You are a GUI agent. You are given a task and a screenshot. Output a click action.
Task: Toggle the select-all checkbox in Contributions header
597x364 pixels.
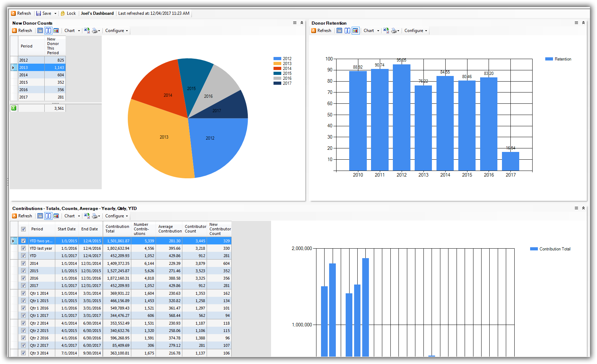(23, 229)
